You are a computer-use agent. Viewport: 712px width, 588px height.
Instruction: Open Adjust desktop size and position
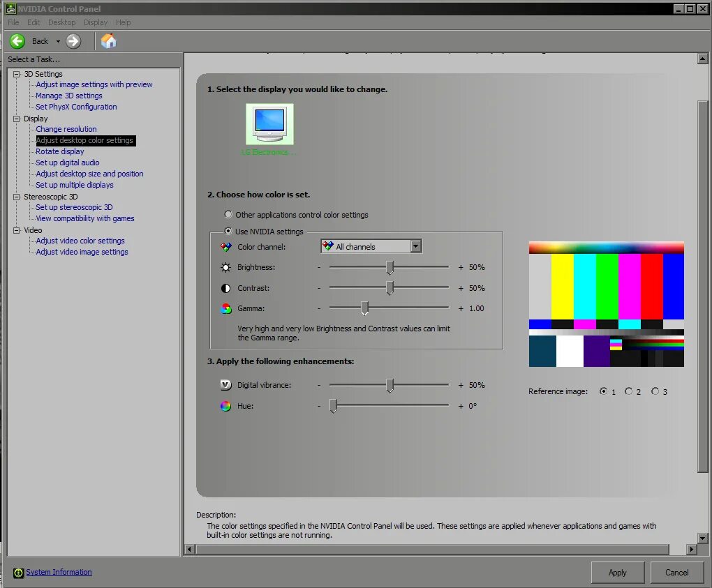click(89, 174)
